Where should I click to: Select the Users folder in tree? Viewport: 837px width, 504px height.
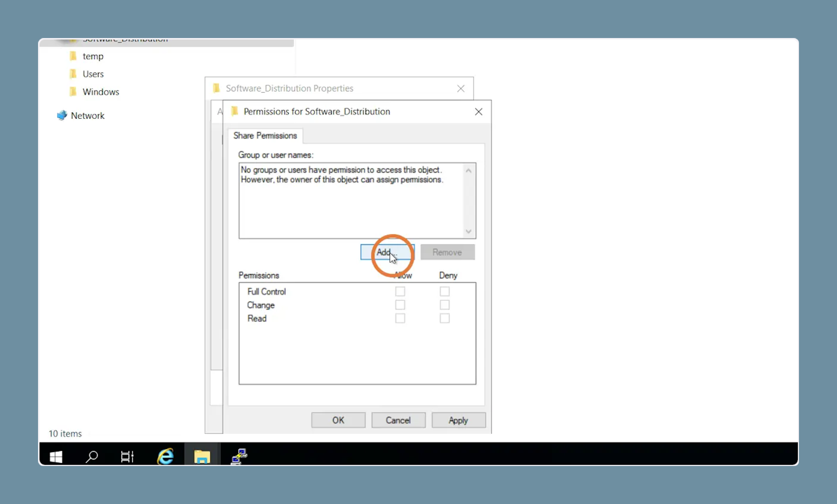coord(93,74)
